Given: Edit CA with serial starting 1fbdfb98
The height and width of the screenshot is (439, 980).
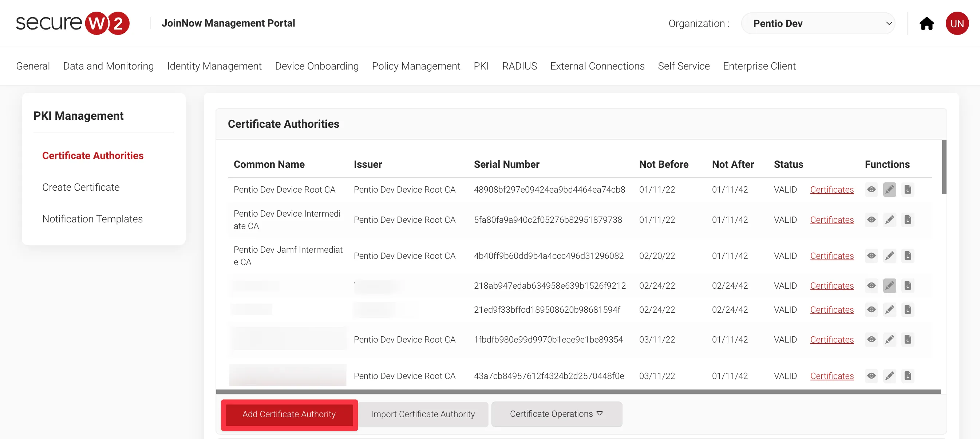Looking at the screenshot, I should tap(889, 339).
